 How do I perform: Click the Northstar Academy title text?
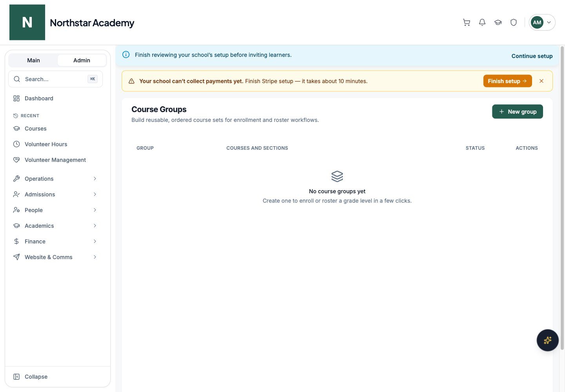coord(92,23)
